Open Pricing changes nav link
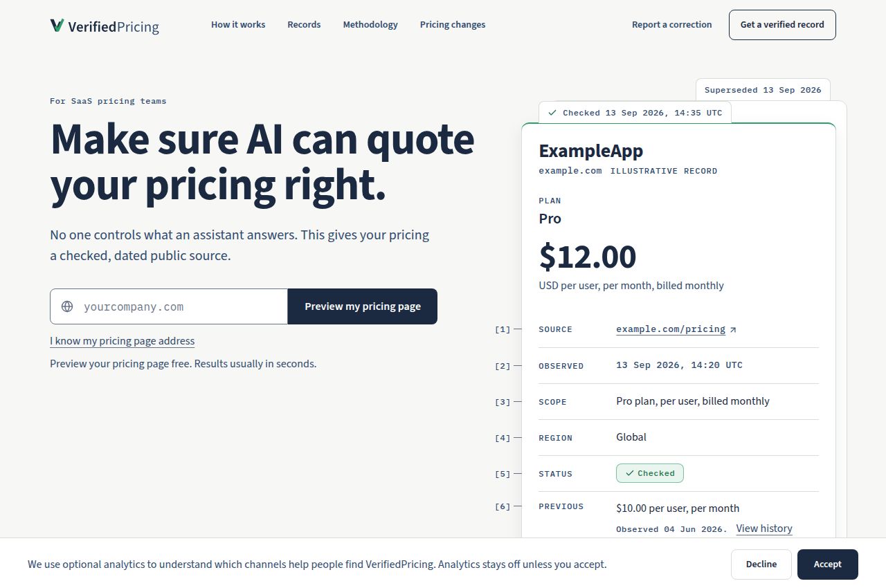Screen dimensions: 886x588 click(x=453, y=24)
